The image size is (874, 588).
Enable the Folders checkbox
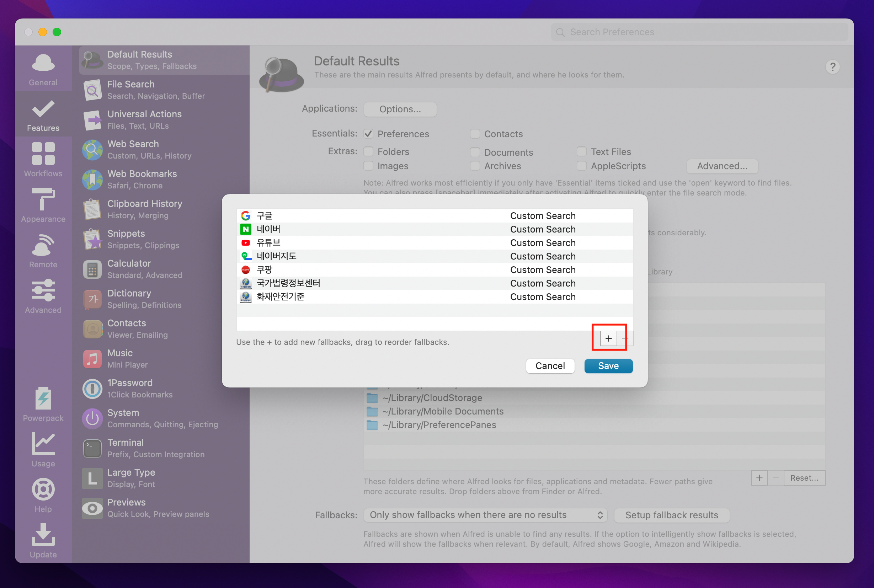(368, 151)
